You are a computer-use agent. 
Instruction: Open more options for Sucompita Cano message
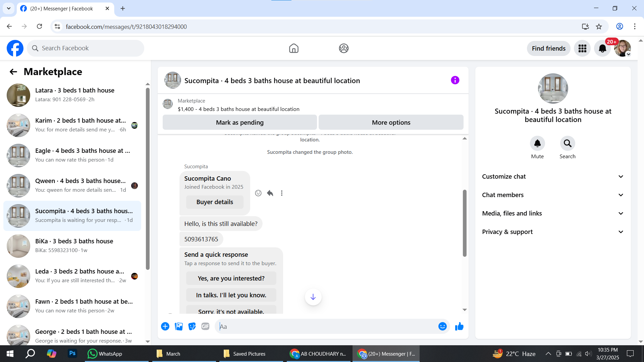click(282, 193)
